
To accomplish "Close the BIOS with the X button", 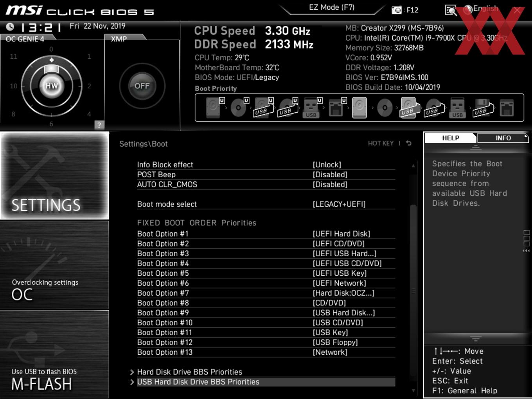I will (517, 10).
